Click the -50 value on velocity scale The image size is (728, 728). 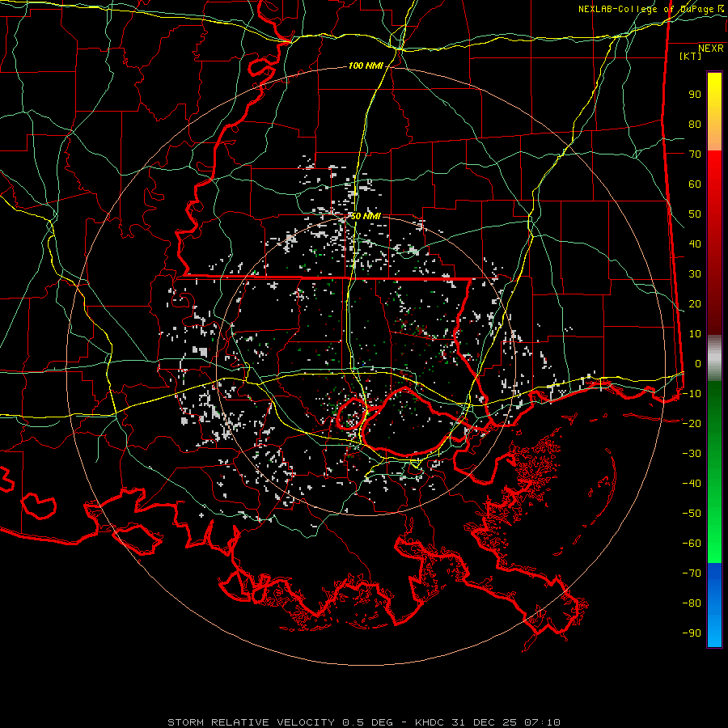coord(692,514)
